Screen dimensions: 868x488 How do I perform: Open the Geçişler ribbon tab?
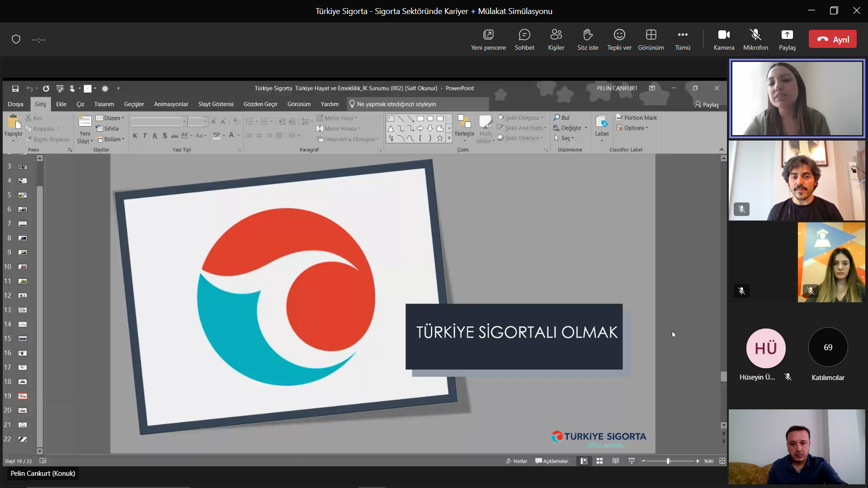point(134,104)
